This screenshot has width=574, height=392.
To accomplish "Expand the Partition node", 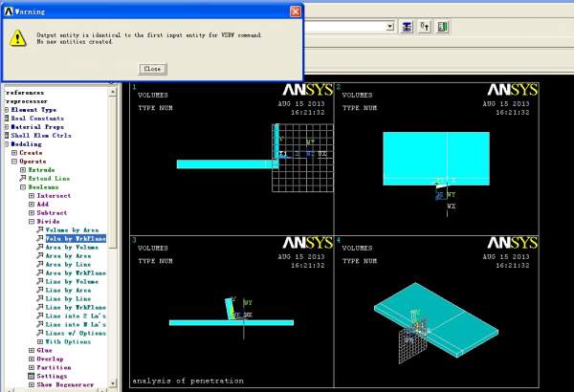I will click(x=32, y=367).
